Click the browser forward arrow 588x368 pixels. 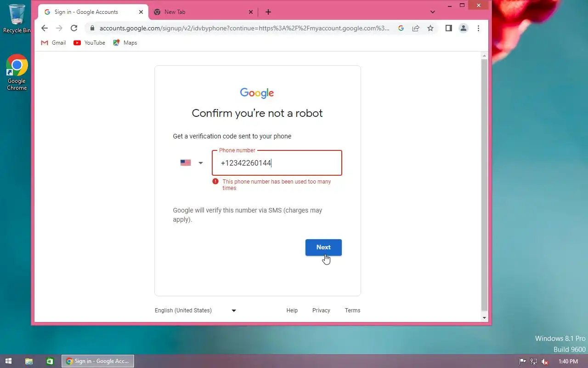(x=59, y=28)
